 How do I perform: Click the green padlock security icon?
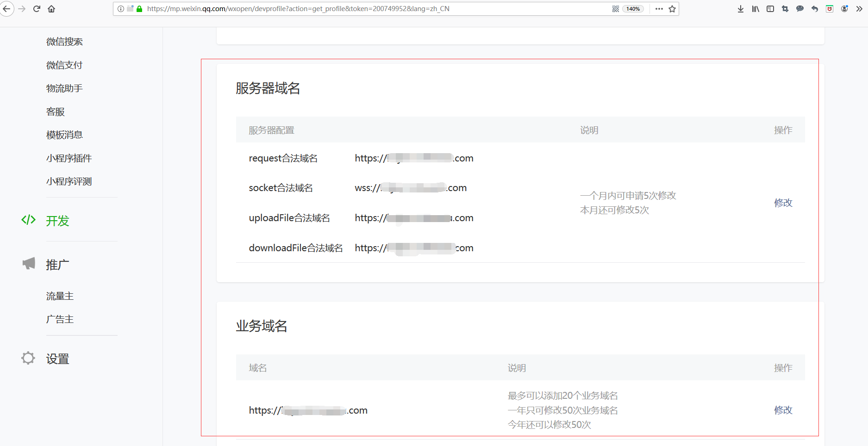click(x=139, y=9)
